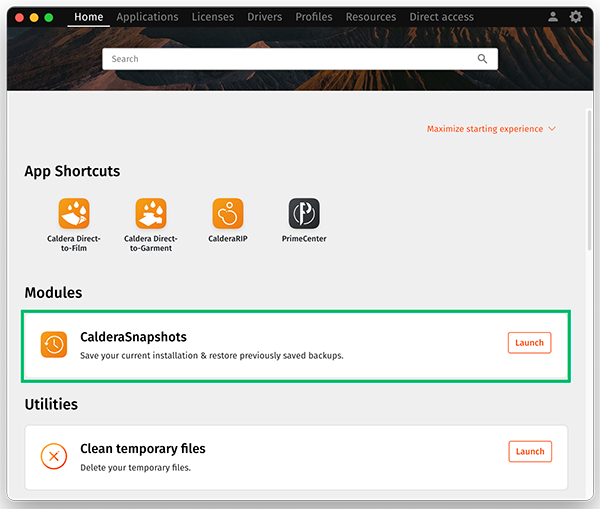Expand Maximize starting experience
600x509 pixels.
click(x=491, y=129)
